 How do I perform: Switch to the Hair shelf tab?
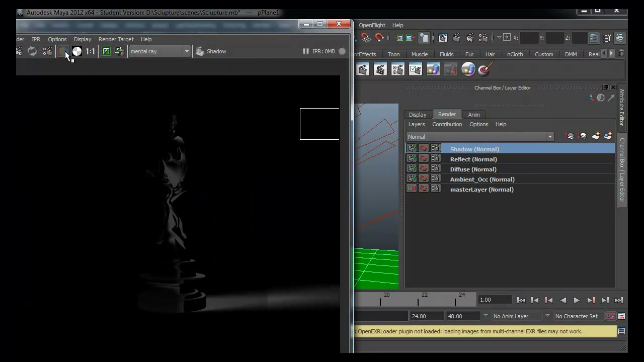click(490, 54)
